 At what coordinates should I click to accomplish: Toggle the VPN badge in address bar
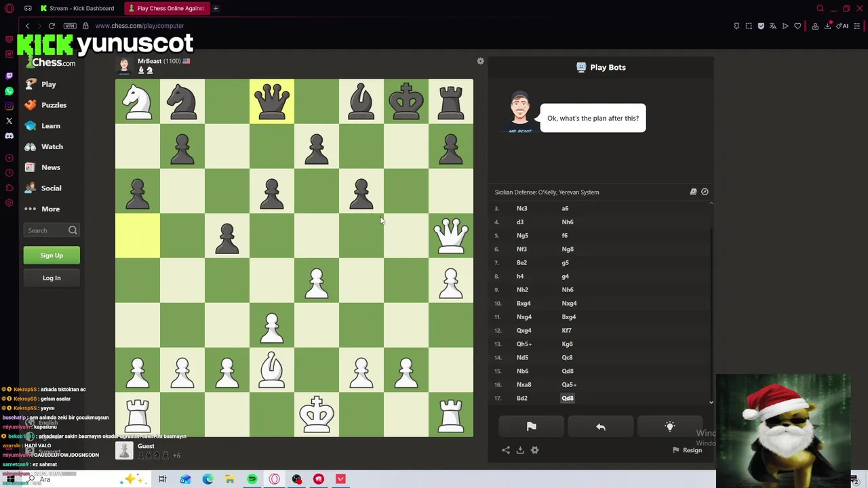pyautogui.click(x=70, y=26)
